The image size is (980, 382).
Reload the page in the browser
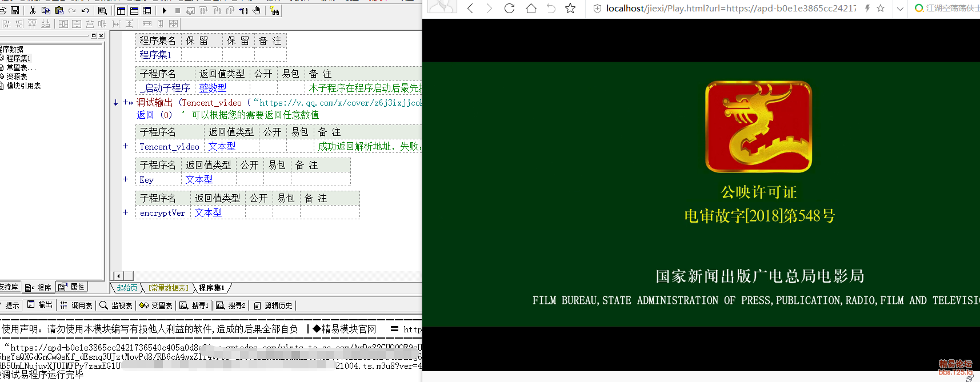[510, 8]
